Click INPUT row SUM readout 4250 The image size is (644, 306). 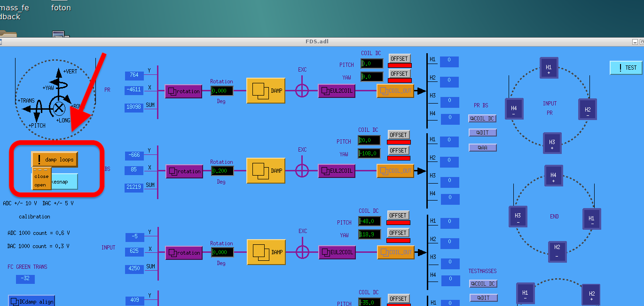[x=134, y=269]
